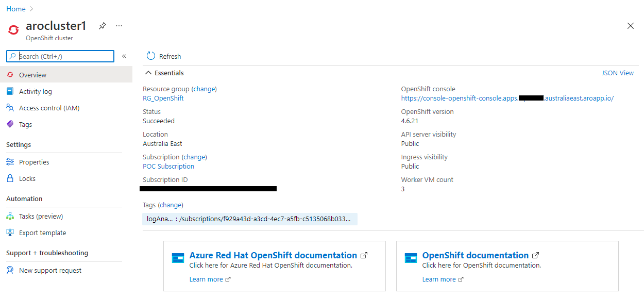644x297 pixels.
Task: Open Azure Red Hat OpenShift documentation Learn more
Action: 206,279
